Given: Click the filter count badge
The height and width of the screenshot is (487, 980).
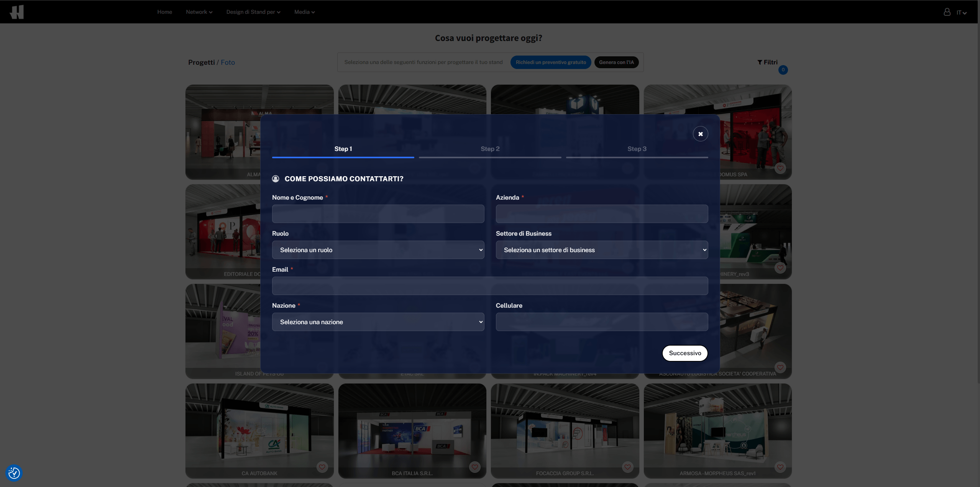Looking at the screenshot, I should click(783, 70).
